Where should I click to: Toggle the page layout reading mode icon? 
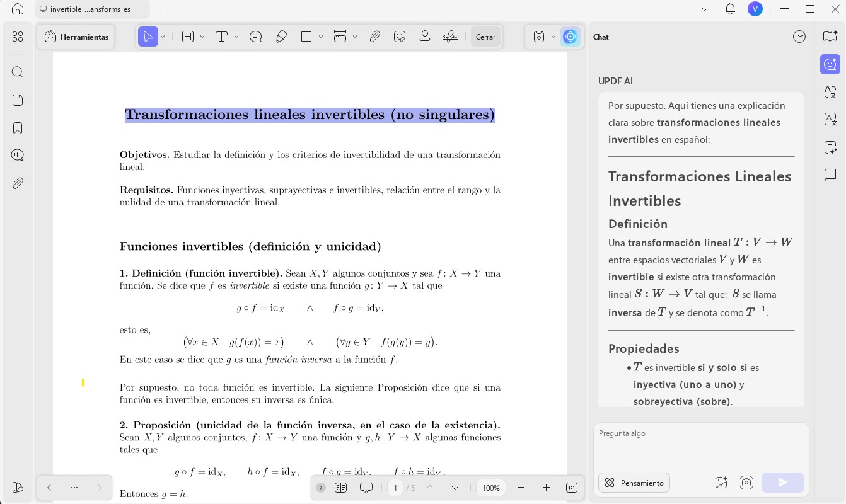point(340,488)
